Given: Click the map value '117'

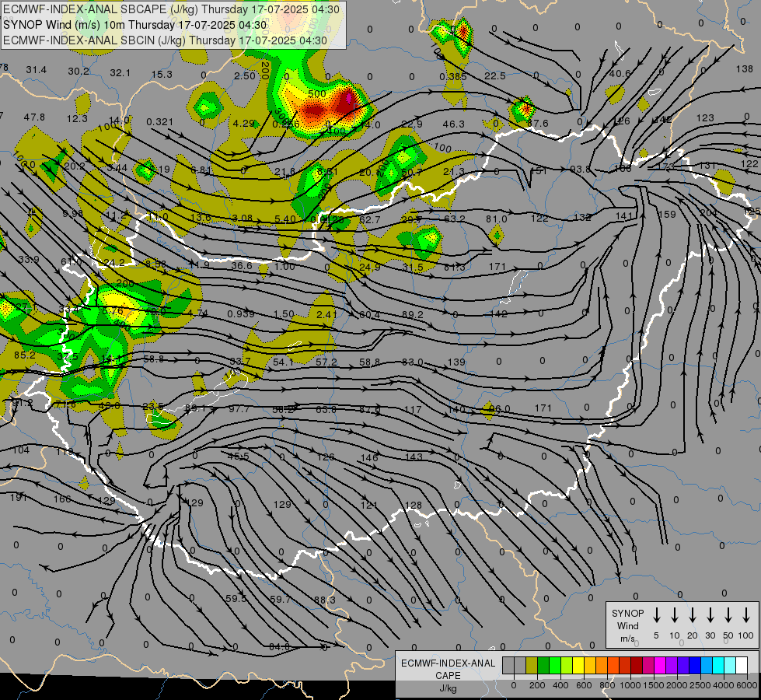Looking at the screenshot, I should [413, 410].
